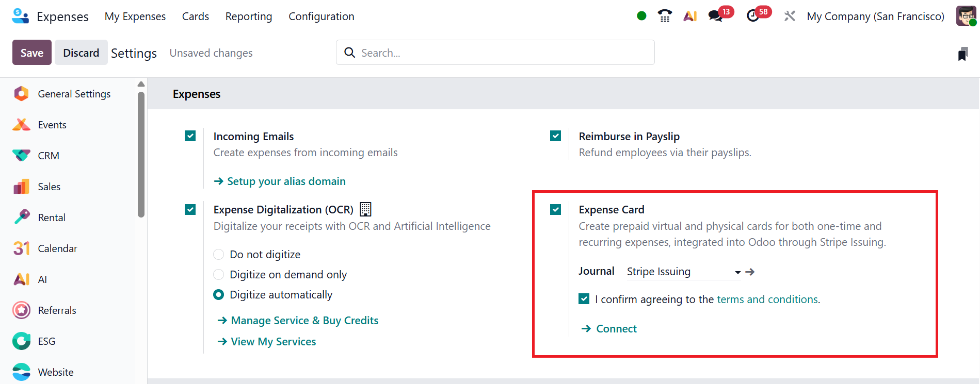Screen dimensions: 980x384
Task: Open the conversations messages icon
Action: (716, 16)
